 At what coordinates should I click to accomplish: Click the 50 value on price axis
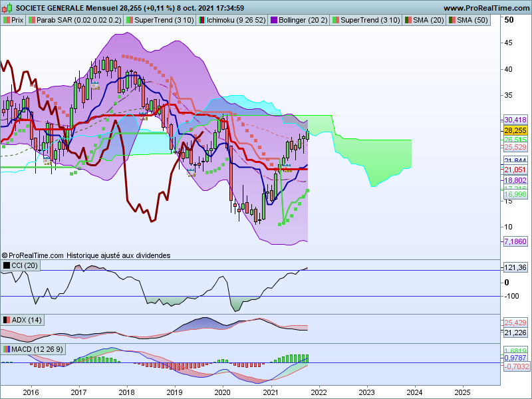pos(509,20)
